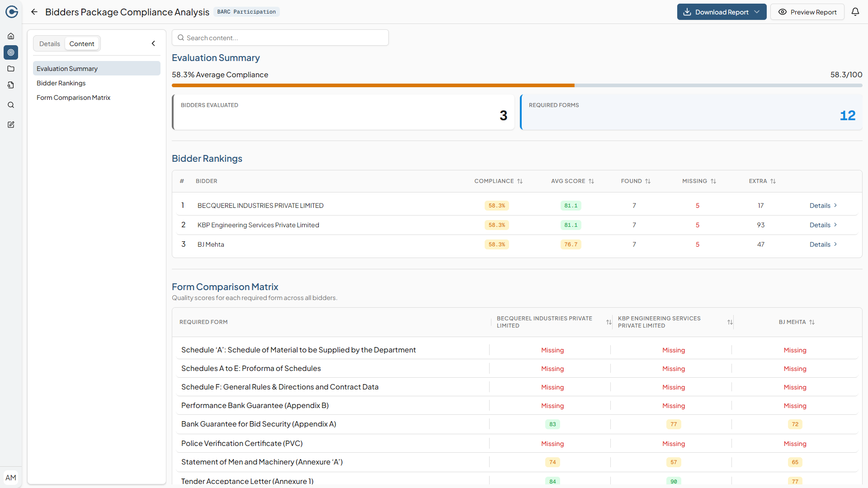This screenshot has width=868, height=488.
Task: Open the Download Report dropdown arrow
Action: coord(758,12)
